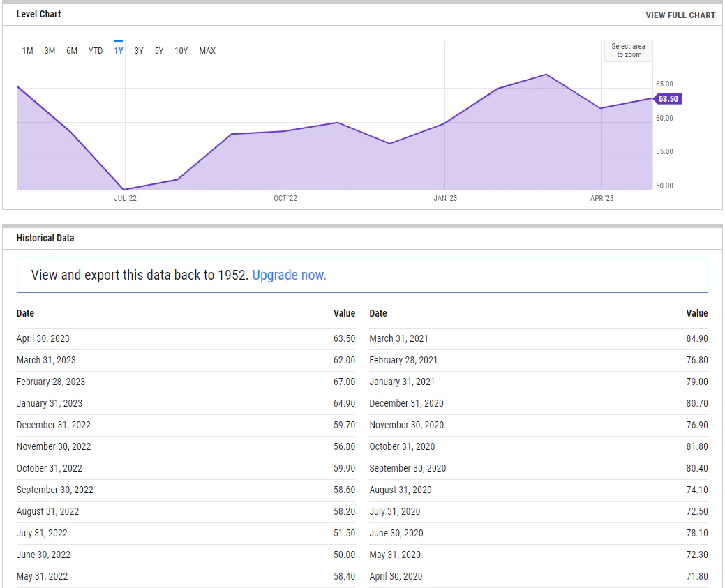Show year-to-date with YTD
Screen dimensions: 725x588
click(96, 51)
